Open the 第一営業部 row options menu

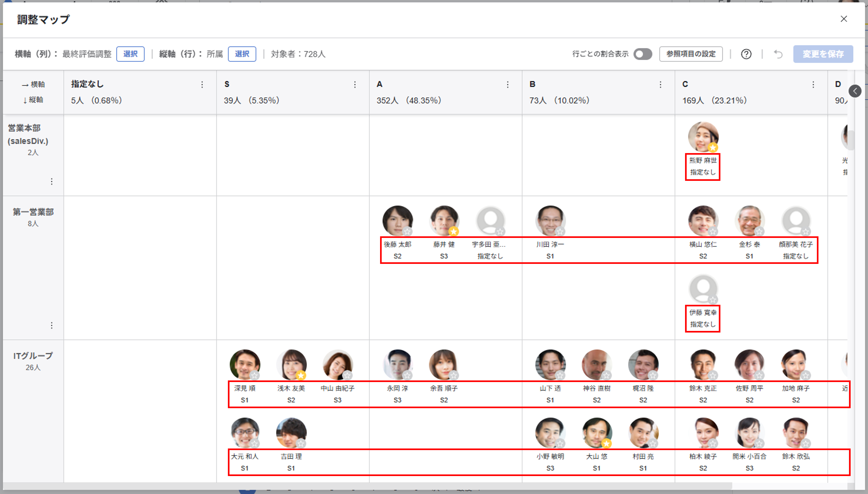coord(52,325)
